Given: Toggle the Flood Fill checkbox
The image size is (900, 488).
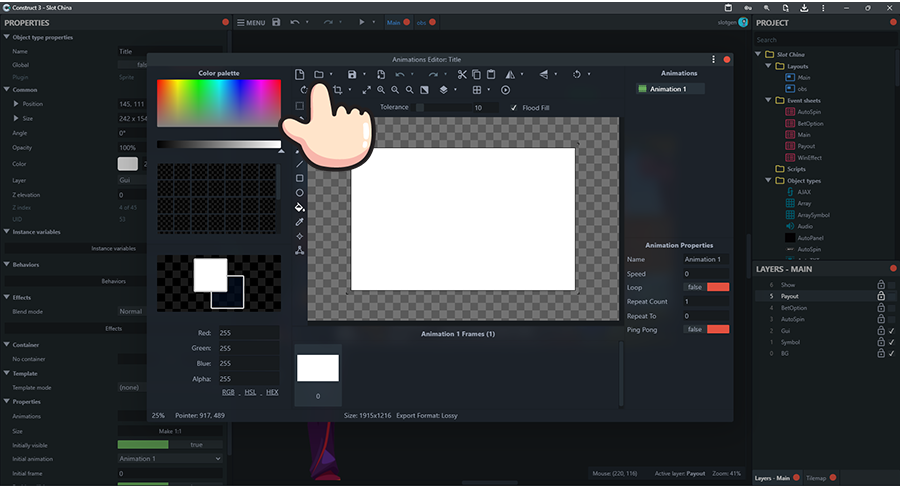Looking at the screenshot, I should (x=514, y=108).
